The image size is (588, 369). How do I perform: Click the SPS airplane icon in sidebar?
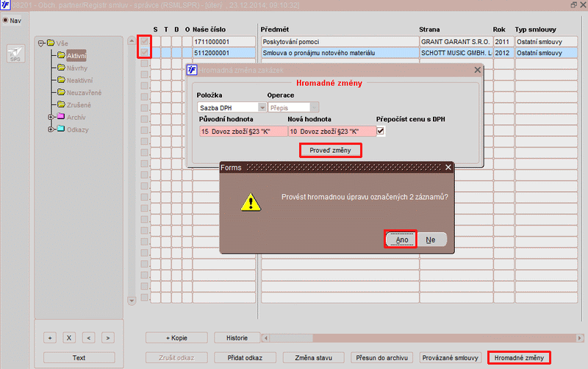[15, 54]
